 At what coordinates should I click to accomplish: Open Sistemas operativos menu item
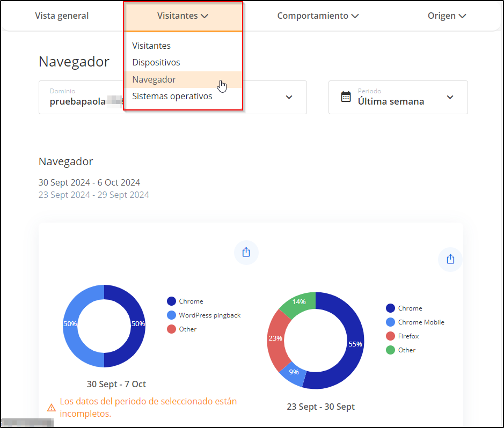(172, 97)
